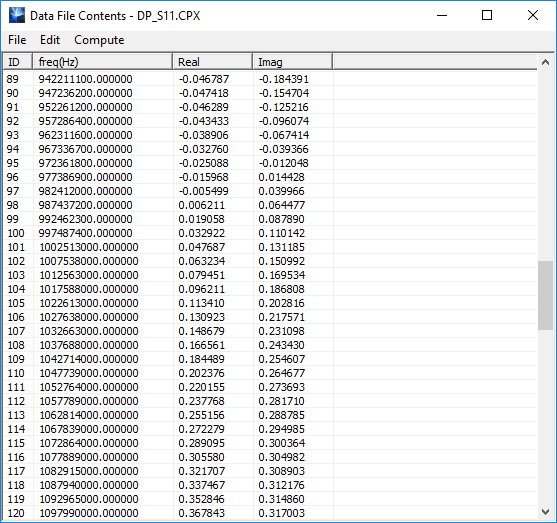Click Real value 0.148679
The image size is (557, 523).
[201, 331]
